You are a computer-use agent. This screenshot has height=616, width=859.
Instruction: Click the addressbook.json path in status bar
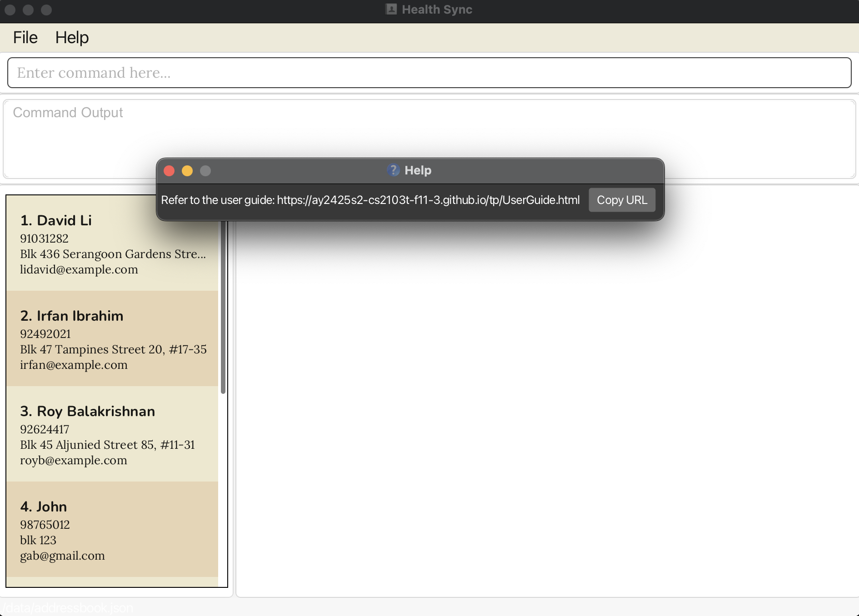click(68, 608)
